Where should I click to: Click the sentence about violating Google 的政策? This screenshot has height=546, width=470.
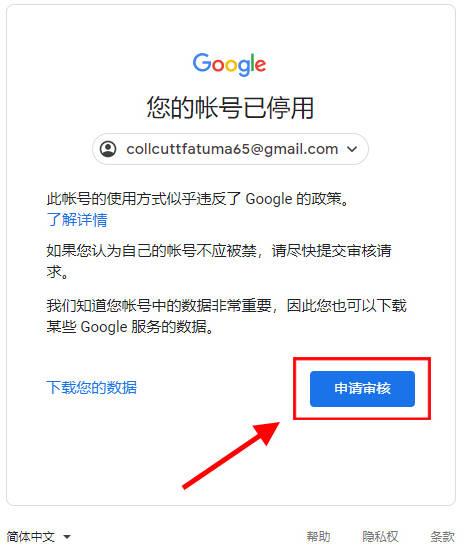198,199
